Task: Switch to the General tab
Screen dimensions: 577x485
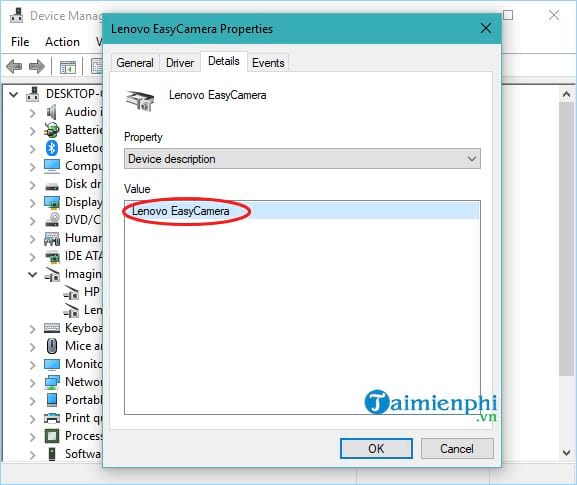Action: [135, 63]
